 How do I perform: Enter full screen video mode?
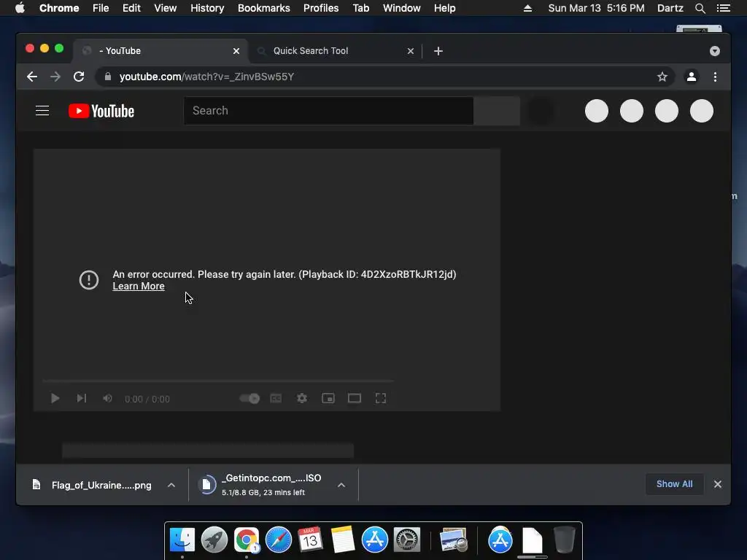[381, 398]
